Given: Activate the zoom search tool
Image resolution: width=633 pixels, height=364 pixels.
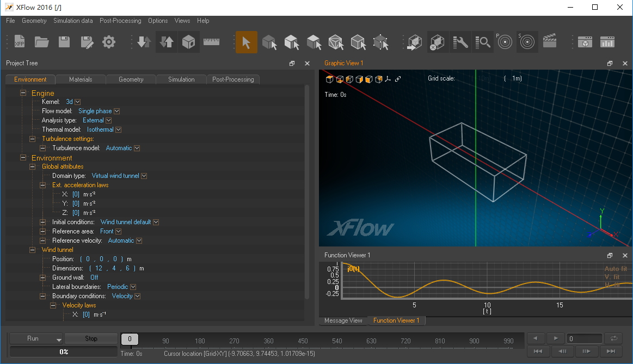Looking at the screenshot, I should pos(483,42).
